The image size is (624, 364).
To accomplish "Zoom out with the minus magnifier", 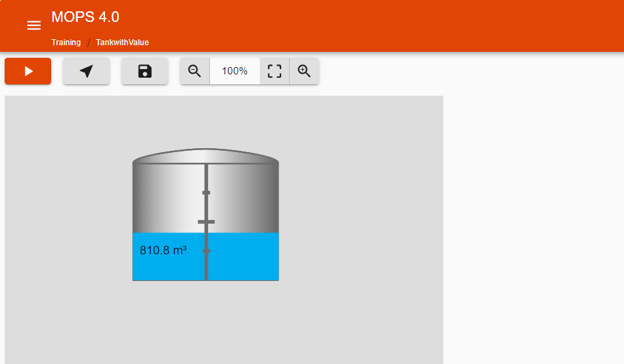I will [x=195, y=71].
